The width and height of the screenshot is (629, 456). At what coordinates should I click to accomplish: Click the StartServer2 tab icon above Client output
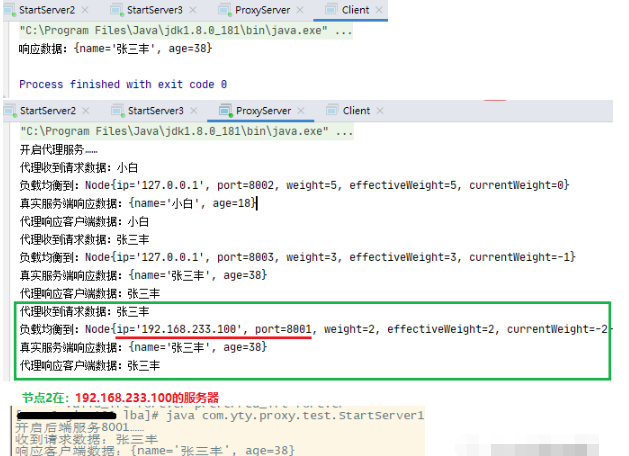10,10
